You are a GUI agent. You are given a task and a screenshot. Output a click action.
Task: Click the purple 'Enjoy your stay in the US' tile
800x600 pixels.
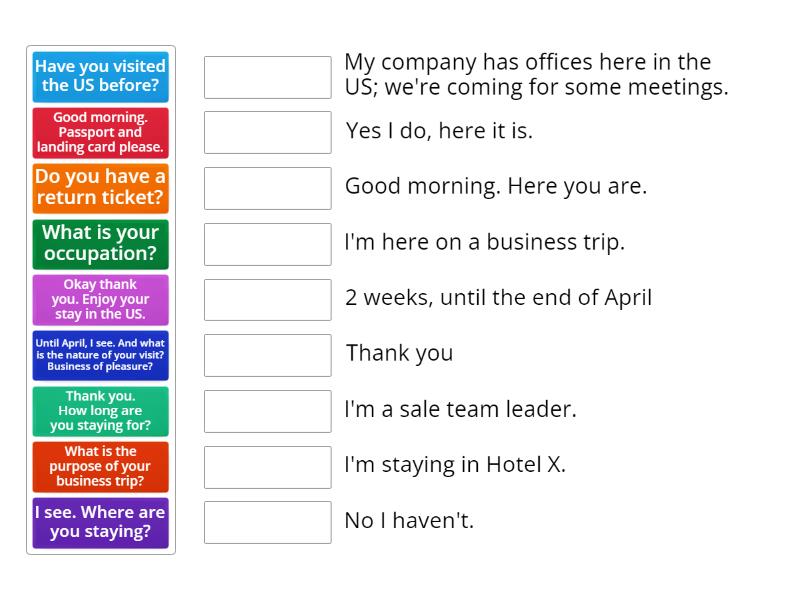pyautogui.click(x=100, y=299)
